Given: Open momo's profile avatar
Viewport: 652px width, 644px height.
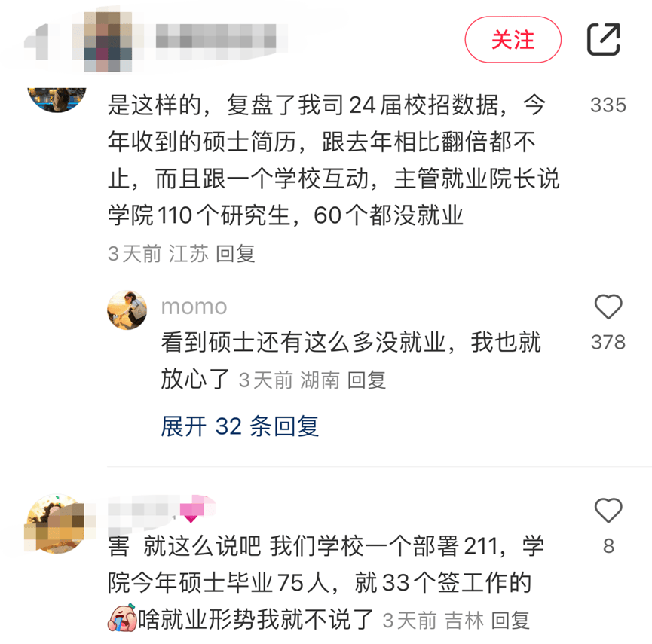Looking at the screenshot, I should pos(127,310).
